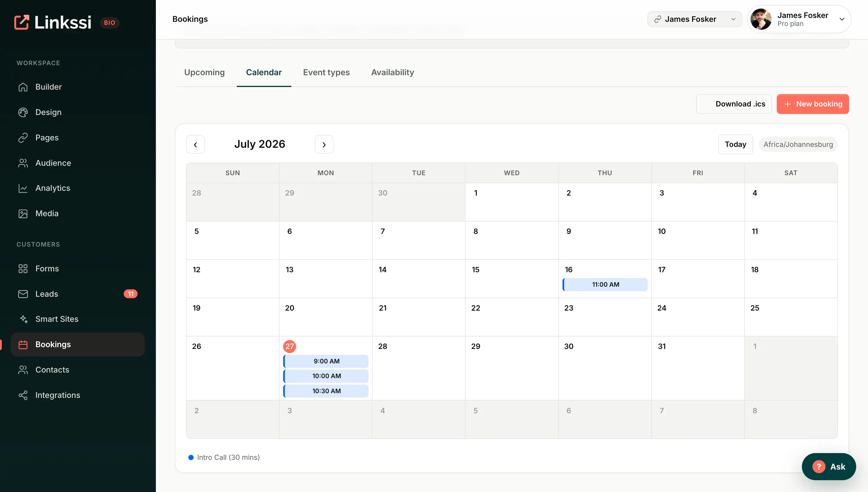
Task: Open the 9:00 AM booking on July 27
Action: [326, 361]
